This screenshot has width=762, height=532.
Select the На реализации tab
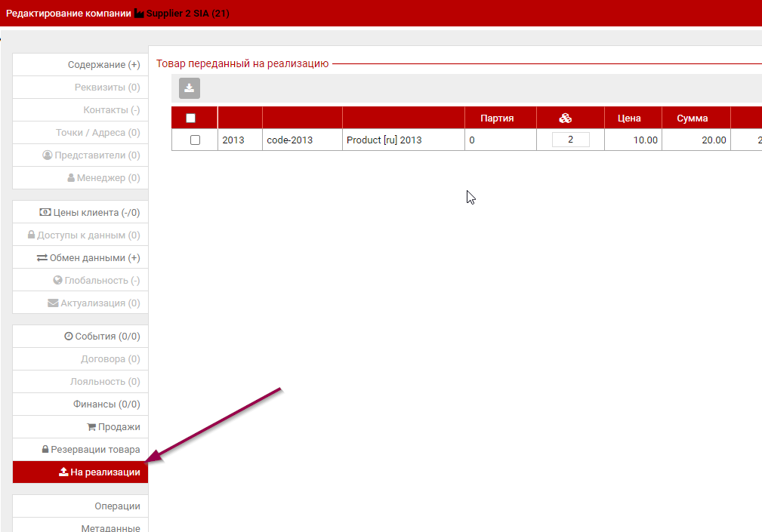pos(99,472)
